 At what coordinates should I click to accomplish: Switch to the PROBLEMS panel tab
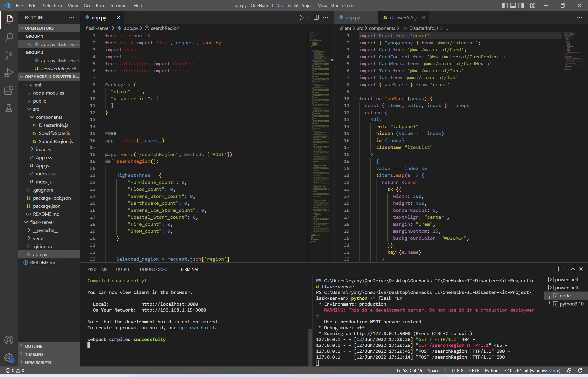coord(97,269)
